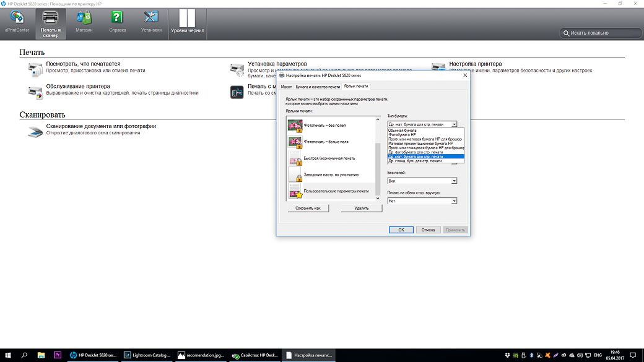Viewport: 644px width, 362px height.
Task: Open Сканирование документа или фотографии link
Action: [x=101, y=126]
